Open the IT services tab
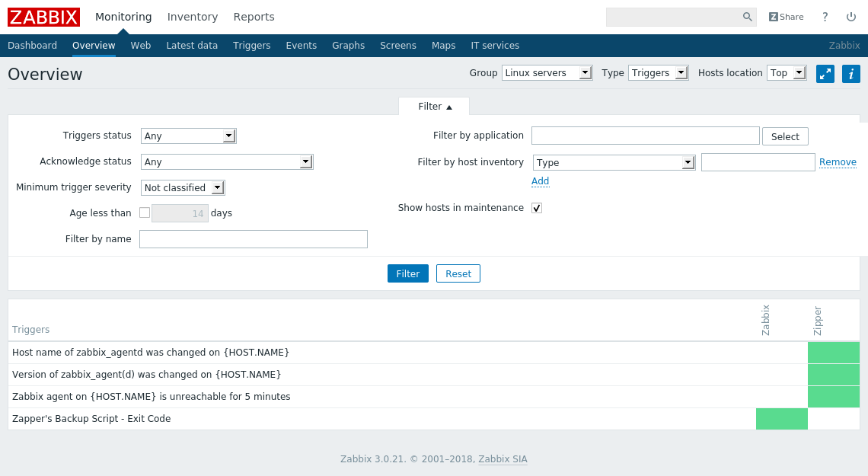Viewport: 868px width, 476px height. click(495, 46)
